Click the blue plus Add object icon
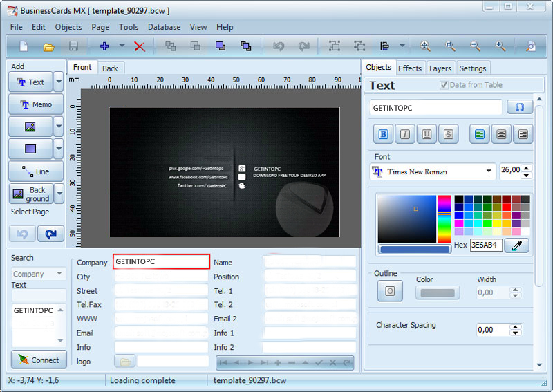 tap(104, 46)
